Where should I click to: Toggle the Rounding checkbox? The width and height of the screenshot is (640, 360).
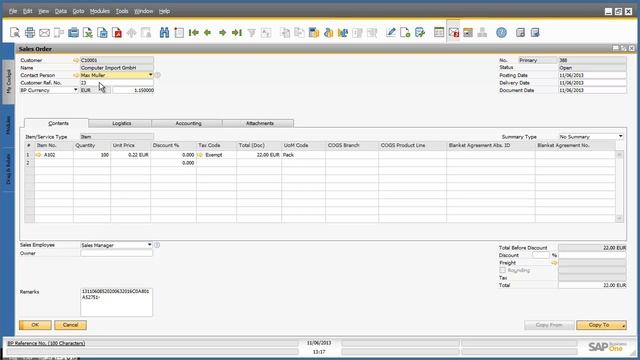pos(502,270)
